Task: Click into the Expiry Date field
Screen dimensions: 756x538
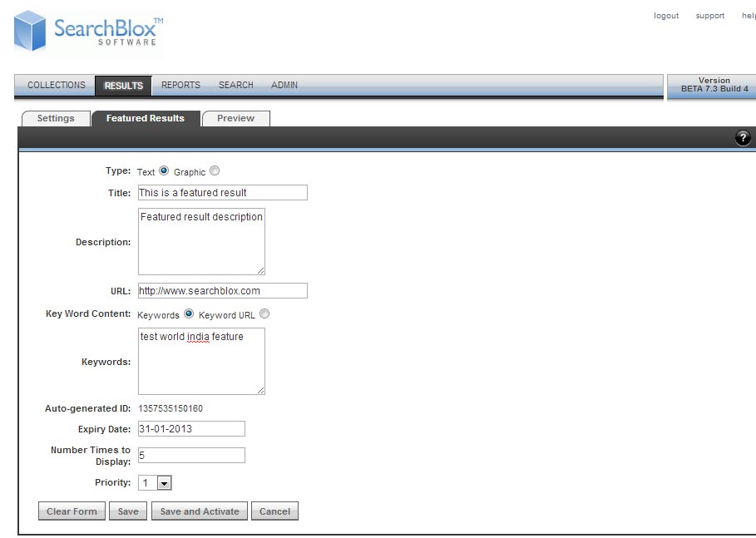Action: click(x=191, y=428)
